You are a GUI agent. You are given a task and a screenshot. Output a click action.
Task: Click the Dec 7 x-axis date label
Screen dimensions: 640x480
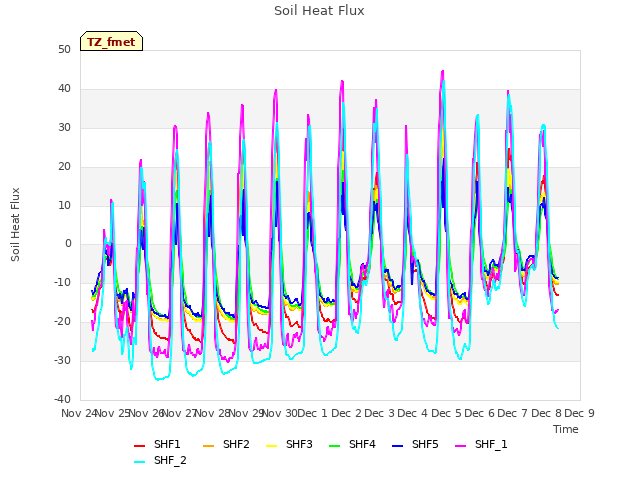(513, 413)
